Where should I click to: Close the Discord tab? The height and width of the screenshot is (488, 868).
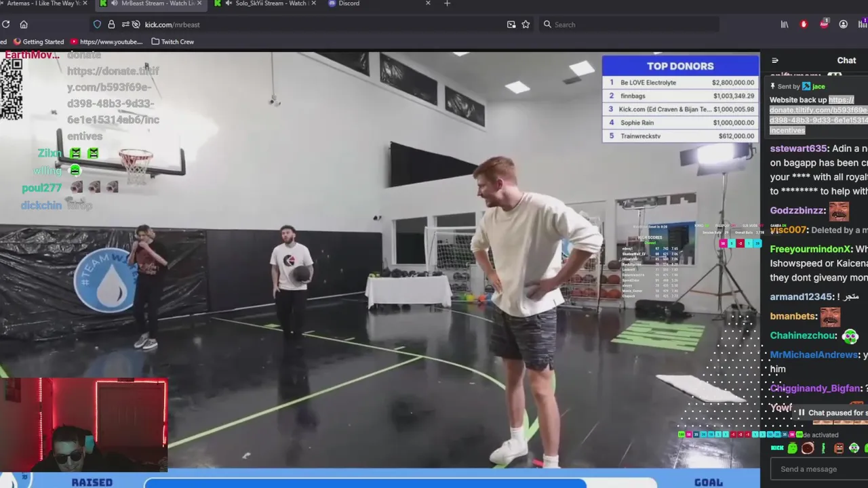[428, 3]
